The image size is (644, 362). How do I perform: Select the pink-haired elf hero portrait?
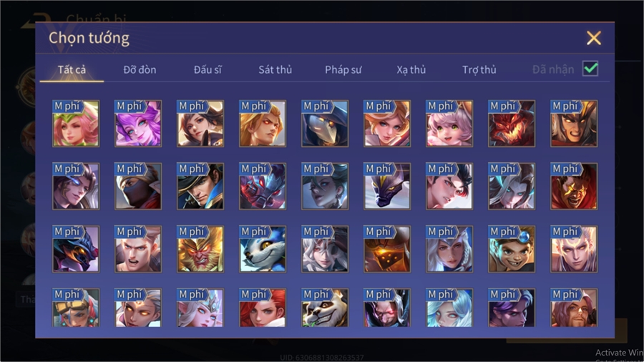(76, 124)
